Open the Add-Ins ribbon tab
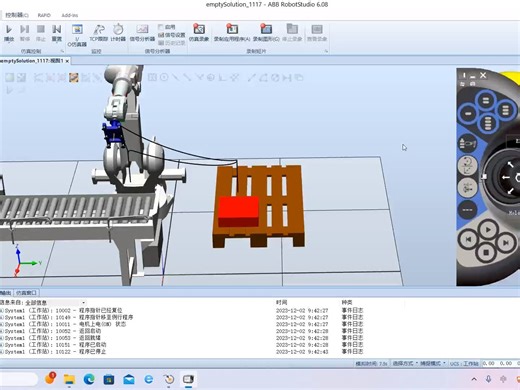This screenshot has width=520, height=390. (70, 15)
